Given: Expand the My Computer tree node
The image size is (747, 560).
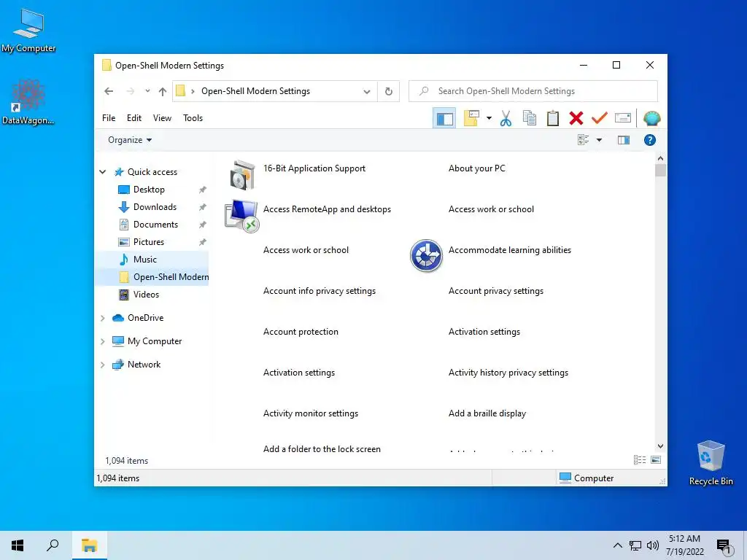Looking at the screenshot, I should 102,341.
